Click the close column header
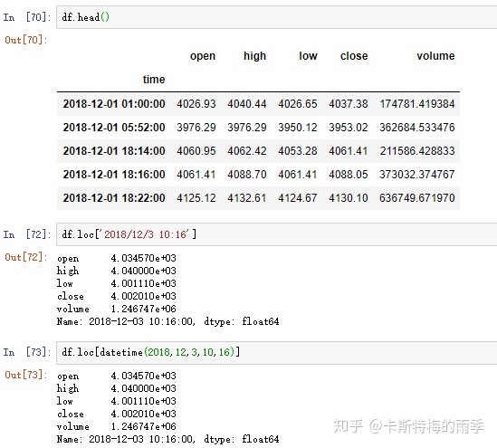 click(354, 56)
